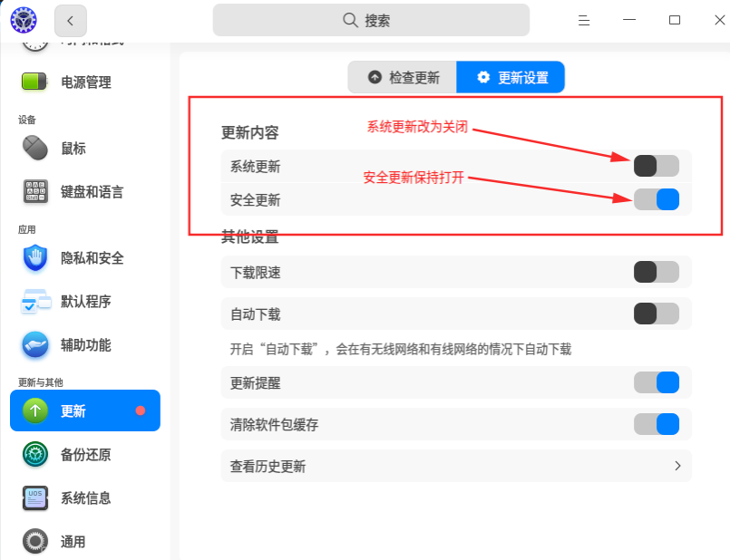Expand chevron on 查看历史更新 row

tap(678, 466)
